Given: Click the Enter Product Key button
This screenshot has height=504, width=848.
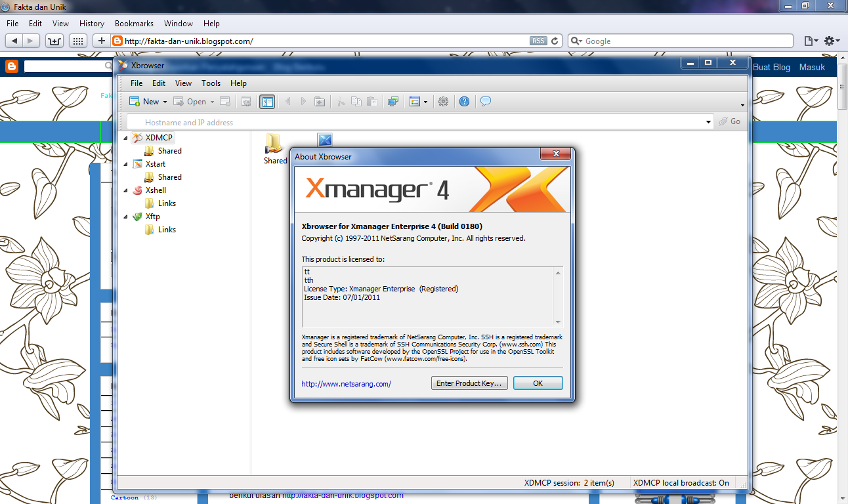Looking at the screenshot, I should coord(469,383).
